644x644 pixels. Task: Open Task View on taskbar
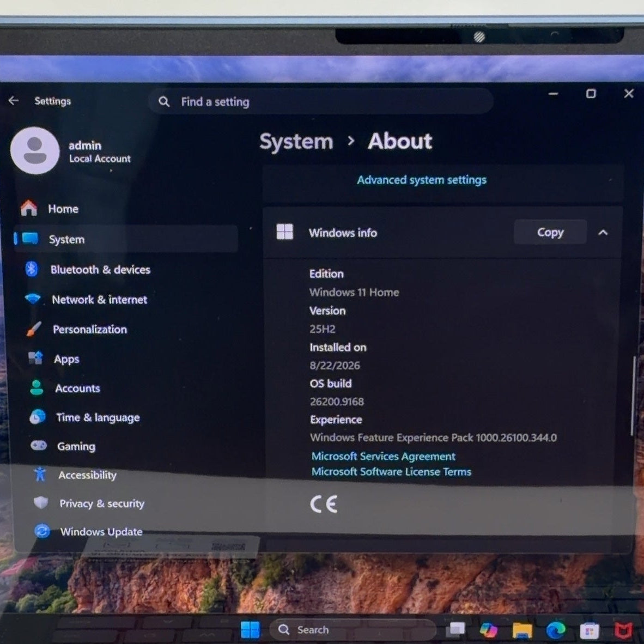pos(457,629)
